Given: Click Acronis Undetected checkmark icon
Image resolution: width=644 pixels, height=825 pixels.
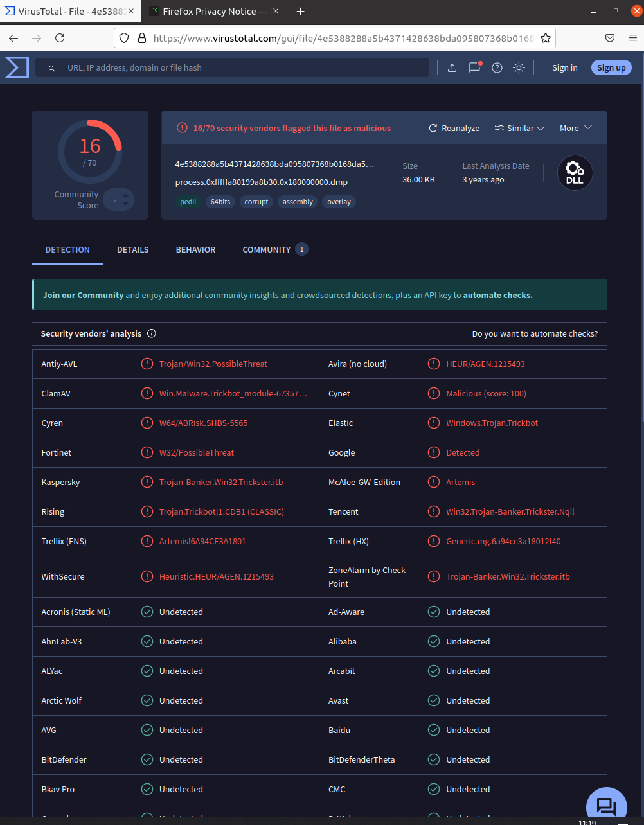Looking at the screenshot, I should click(x=147, y=612).
